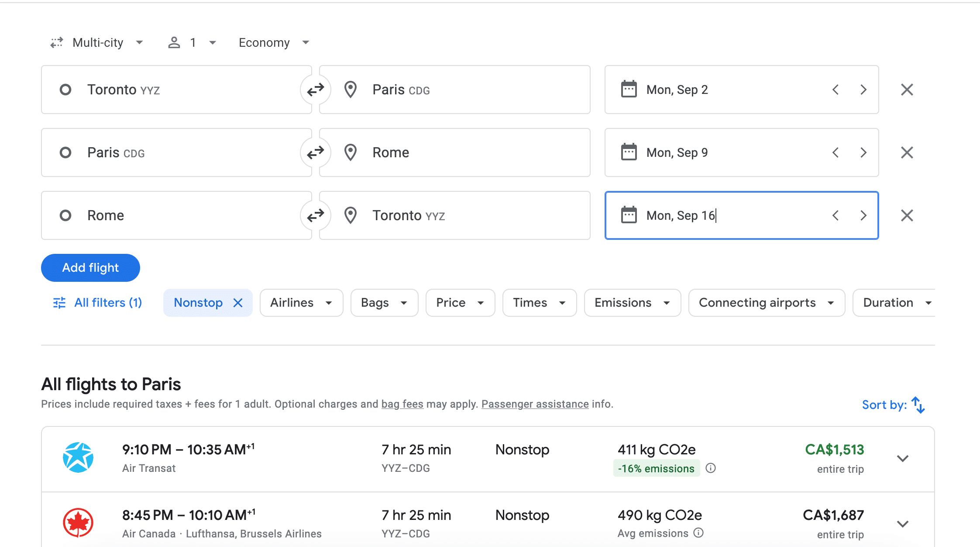This screenshot has width=980, height=547.
Task: Go to previous day for Sep 9 date
Action: tap(835, 152)
